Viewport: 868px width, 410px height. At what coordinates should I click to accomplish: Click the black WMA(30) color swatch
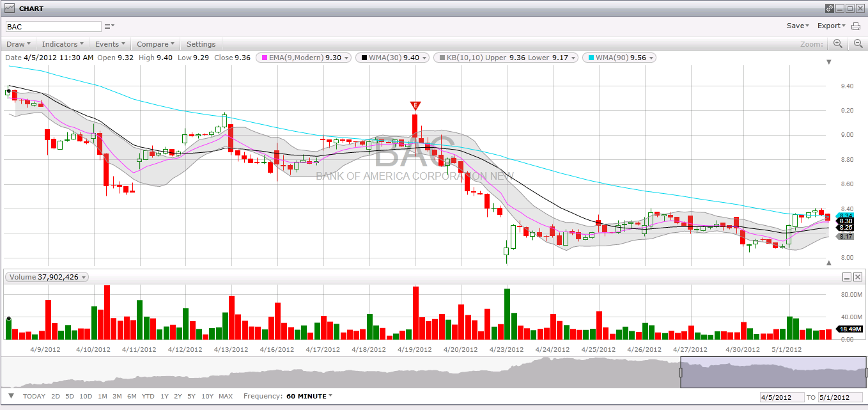coord(364,58)
